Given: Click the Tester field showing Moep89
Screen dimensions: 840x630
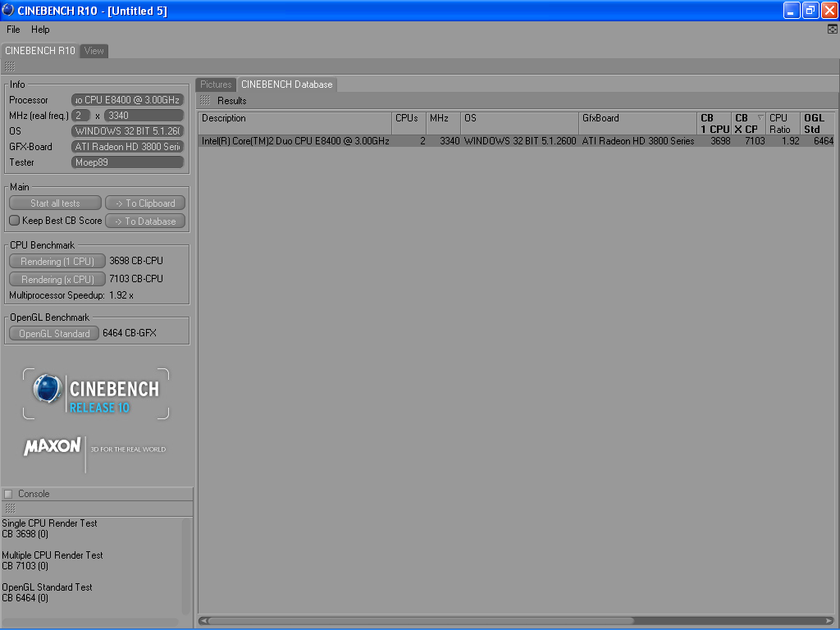Looking at the screenshot, I should click(127, 162).
